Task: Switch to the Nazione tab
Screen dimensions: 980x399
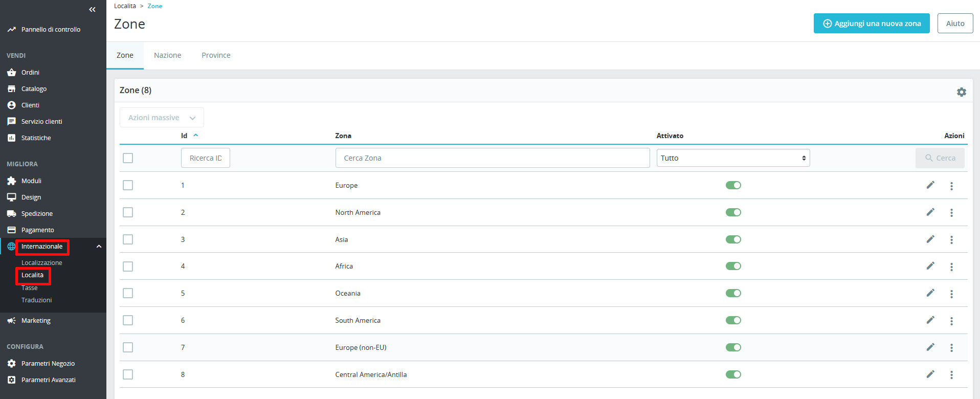Action: (x=167, y=55)
